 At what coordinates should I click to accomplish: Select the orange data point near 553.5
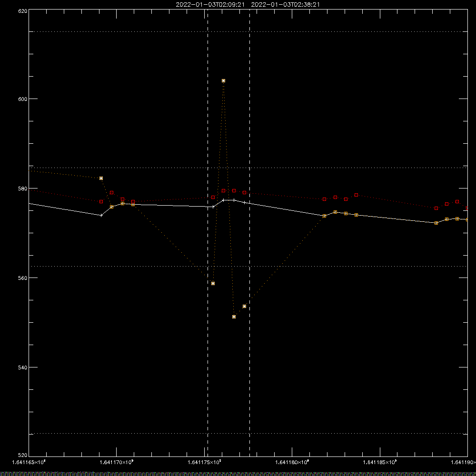pyautogui.click(x=244, y=306)
